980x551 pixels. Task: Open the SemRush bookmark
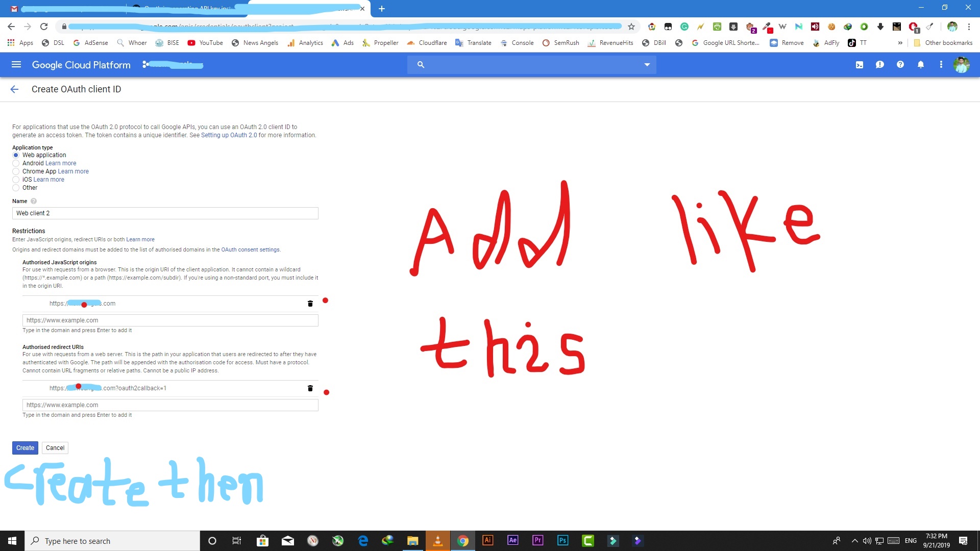[561, 43]
